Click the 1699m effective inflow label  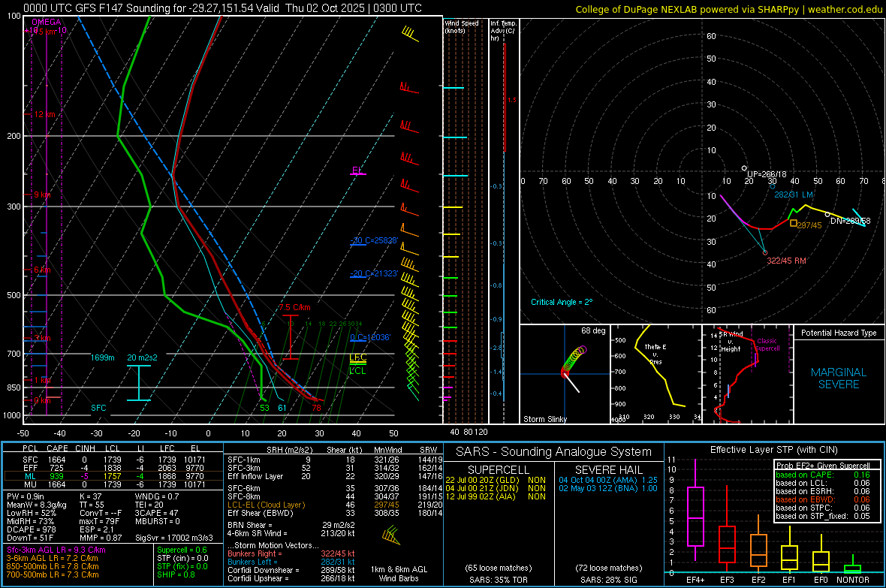pos(102,358)
